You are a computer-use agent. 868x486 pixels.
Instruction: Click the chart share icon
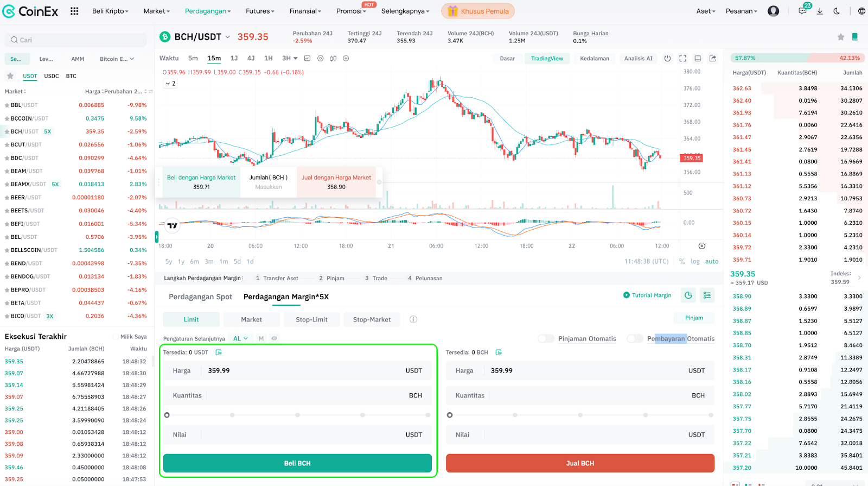pyautogui.click(x=713, y=59)
